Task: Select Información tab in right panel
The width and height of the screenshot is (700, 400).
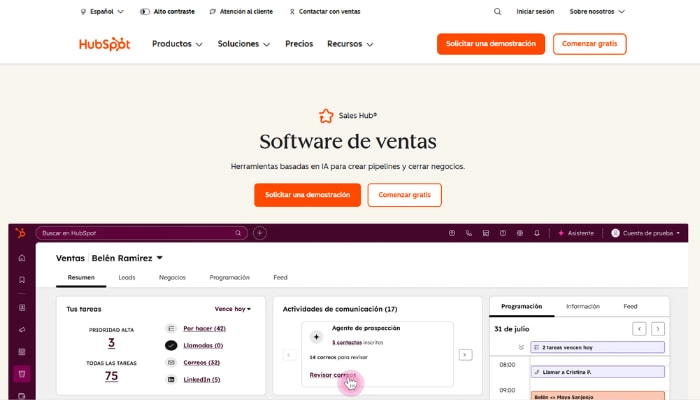Action: (583, 306)
